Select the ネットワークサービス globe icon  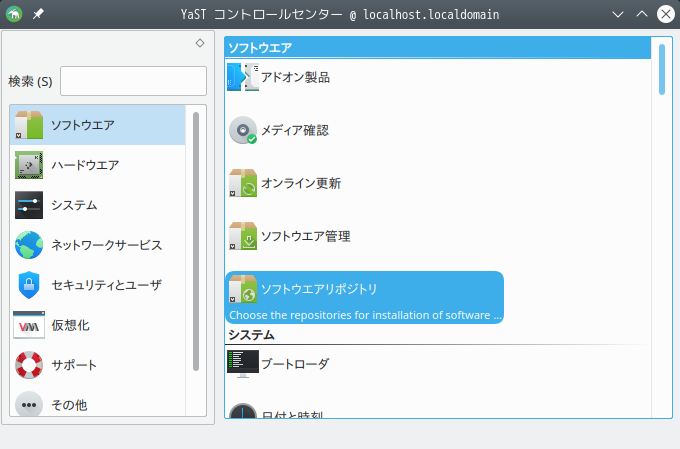coord(29,245)
